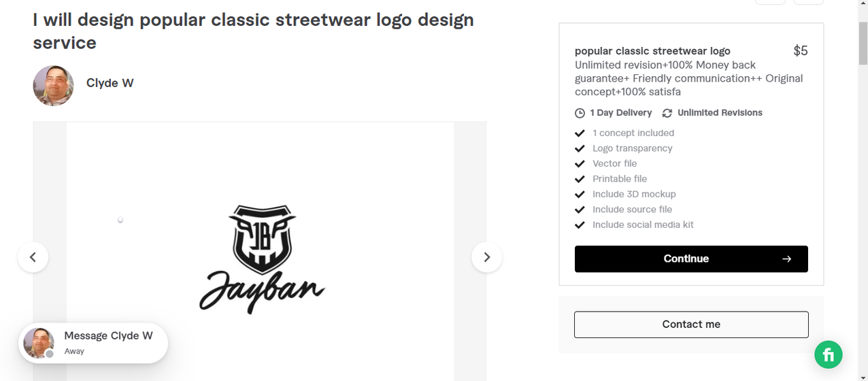Click the arrow icon on Continue button

tap(786, 259)
